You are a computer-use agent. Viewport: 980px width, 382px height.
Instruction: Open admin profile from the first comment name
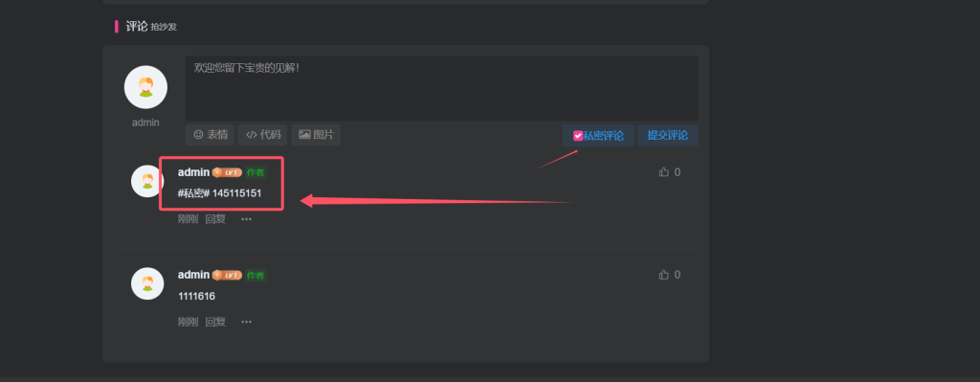point(193,172)
